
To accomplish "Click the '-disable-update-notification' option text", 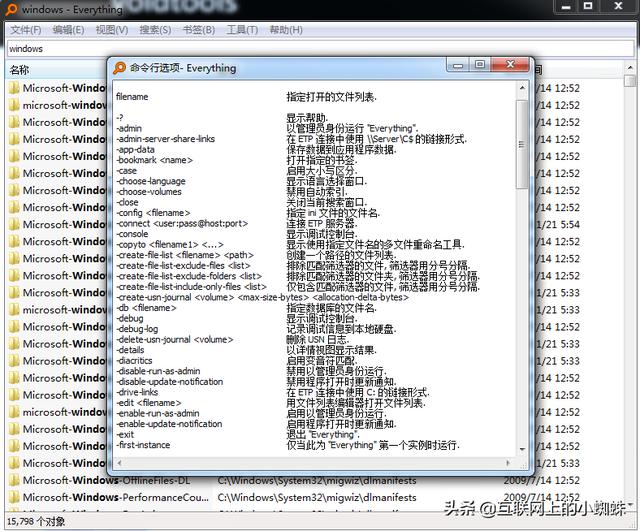I will pyautogui.click(x=170, y=382).
